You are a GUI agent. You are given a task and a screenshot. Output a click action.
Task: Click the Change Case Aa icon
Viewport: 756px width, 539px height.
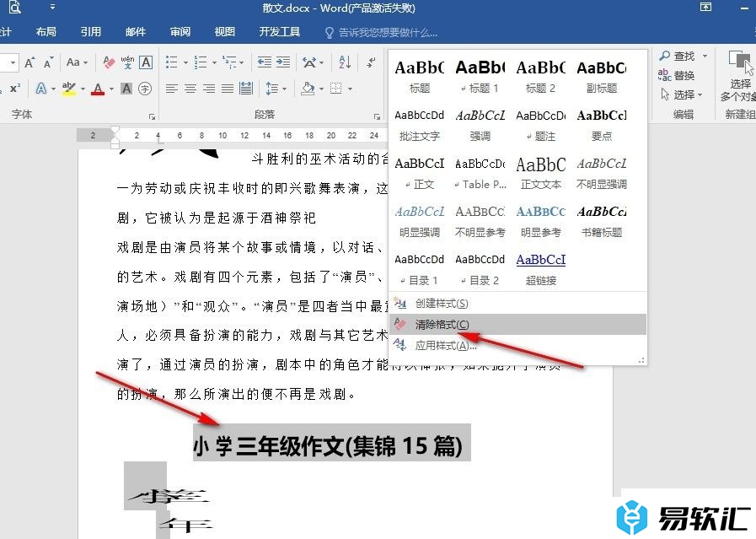[73, 62]
